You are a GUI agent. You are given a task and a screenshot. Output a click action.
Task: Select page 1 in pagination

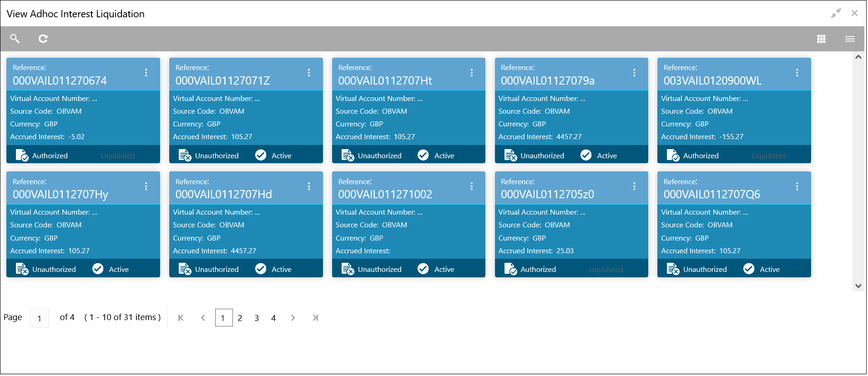point(224,318)
